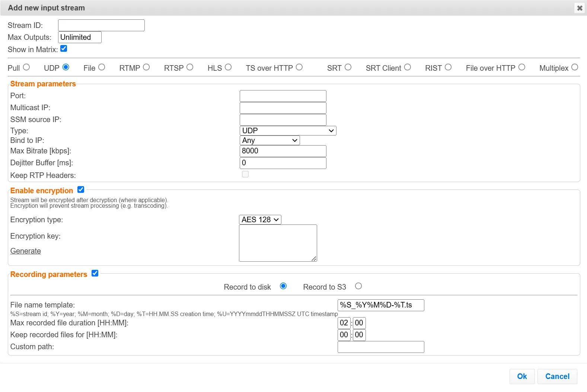Click the Enable encryption heading text

42,191
